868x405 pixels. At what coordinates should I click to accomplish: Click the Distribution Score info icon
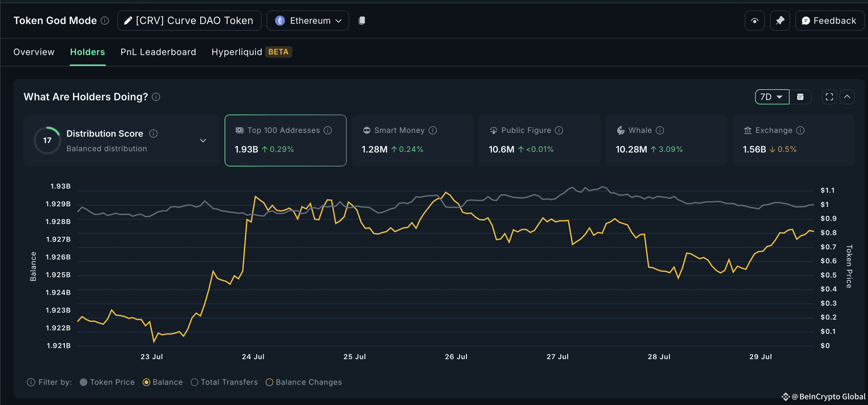click(153, 134)
